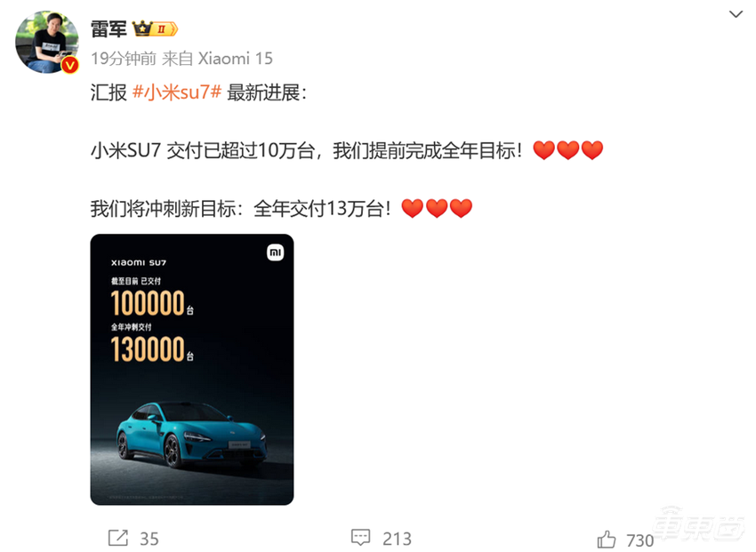Viewport: 756px width, 552px height.
Task: Click the like count 730
Action: tap(639, 540)
